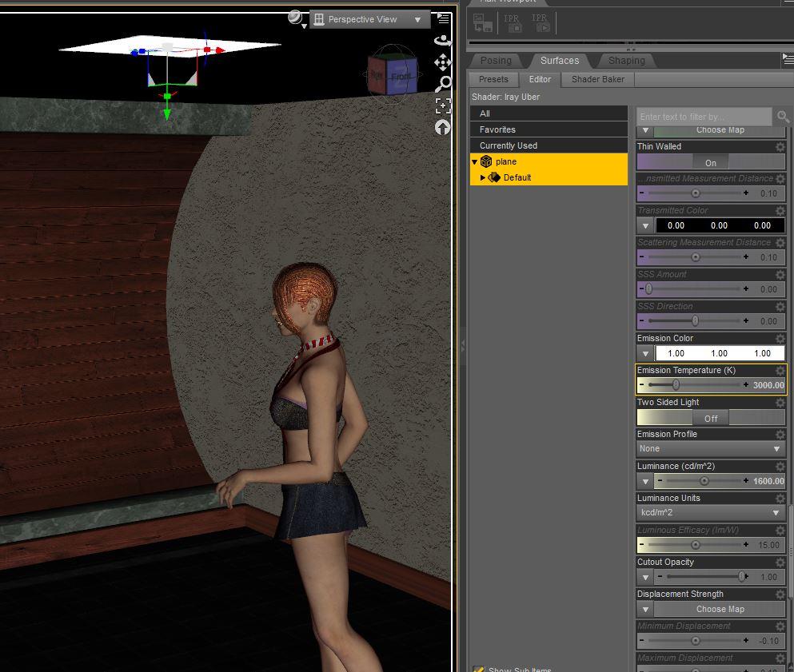
Task: Click the search magnifier icon beside filter
Action: pyautogui.click(x=783, y=117)
